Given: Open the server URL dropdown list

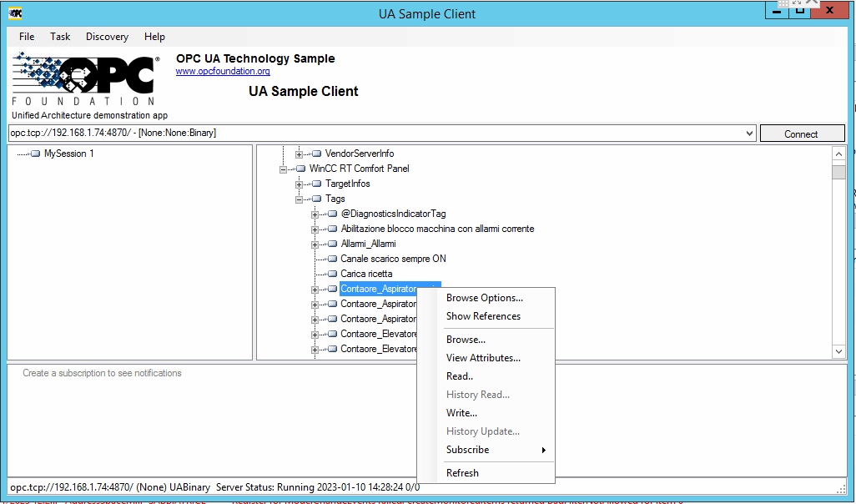Looking at the screenshot, I should (748, 134).
